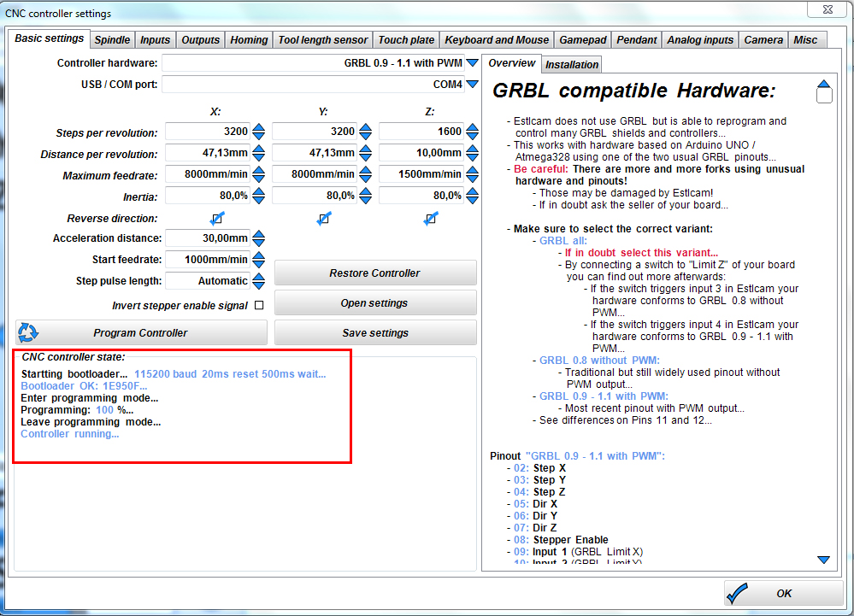Click the Y distance per revolution field
Viewport: 854px width, 616px height.
pyautogui.click(x=314, y=153)
